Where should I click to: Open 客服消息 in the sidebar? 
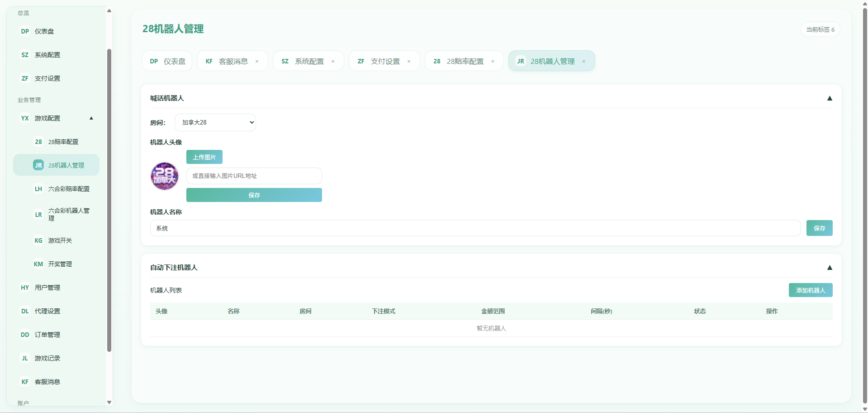pos(56,382)
